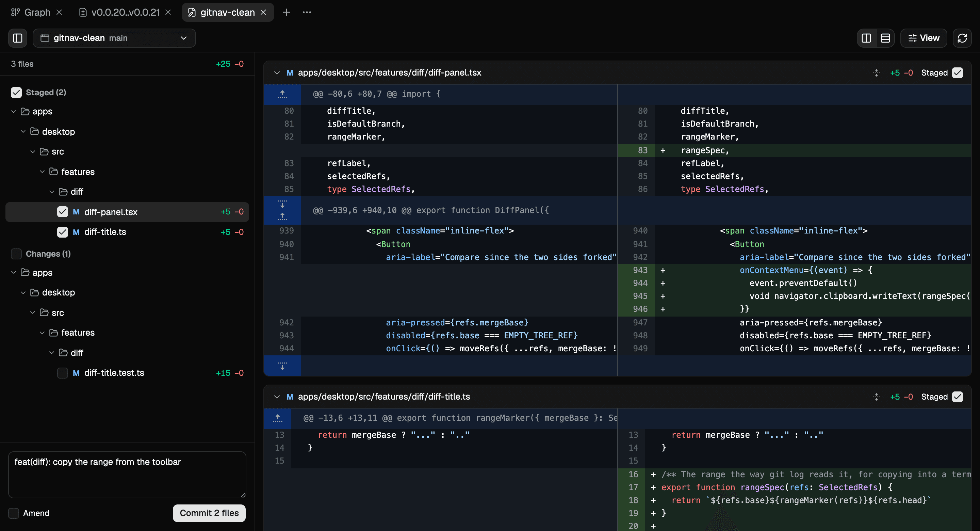980x531 pixels.
Task: Close the gitnav-clean tab
Action: (x=263, y=12)
